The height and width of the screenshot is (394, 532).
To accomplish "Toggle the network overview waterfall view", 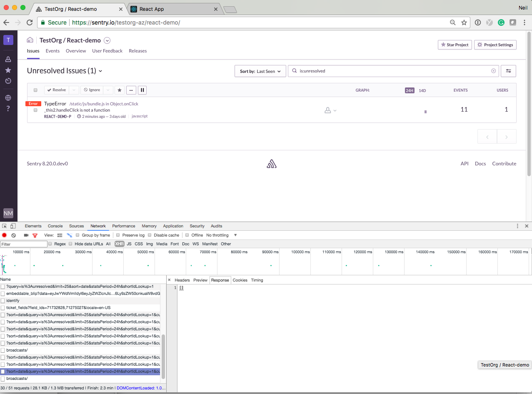I will [x=70, y=235].
